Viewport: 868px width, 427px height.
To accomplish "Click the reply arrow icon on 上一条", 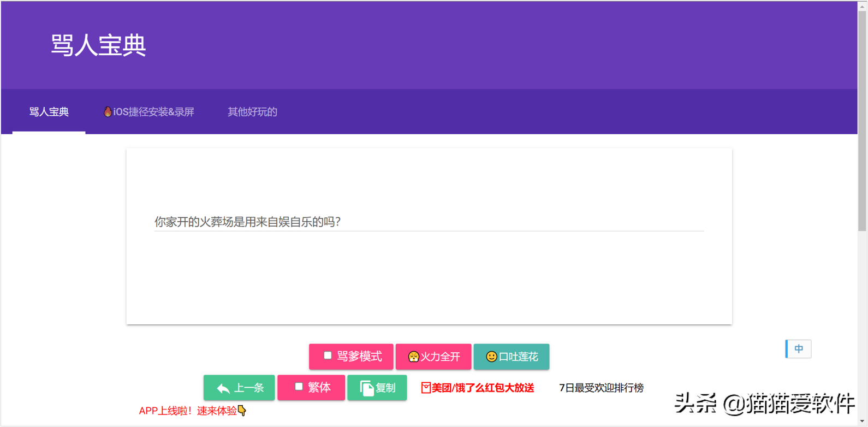I will click(x=223, y=388).
